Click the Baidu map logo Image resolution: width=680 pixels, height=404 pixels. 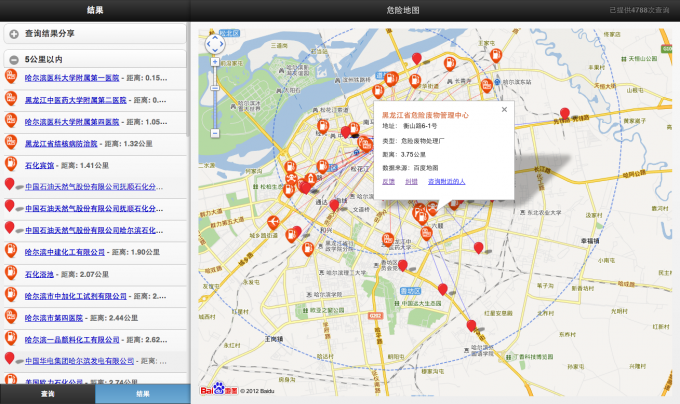tap(219, 390)
